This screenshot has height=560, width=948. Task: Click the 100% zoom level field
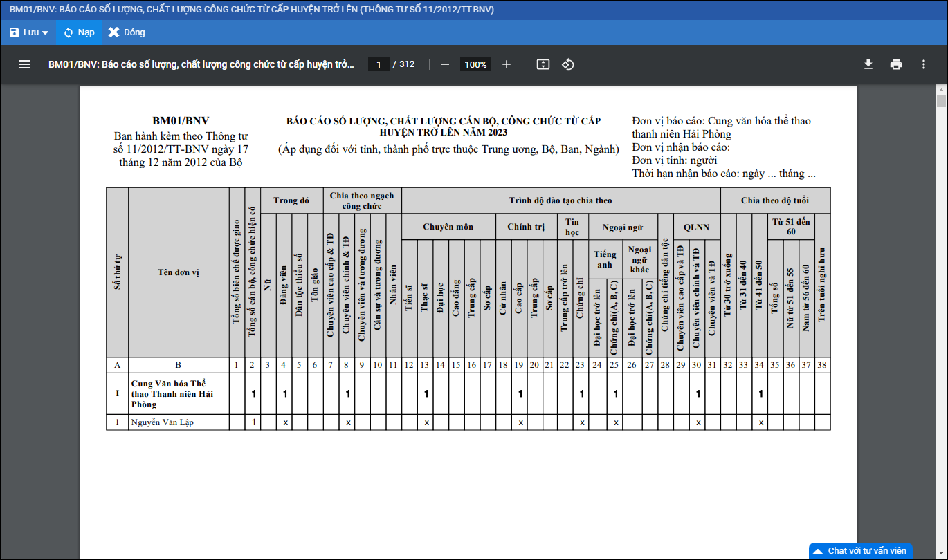click(475, 64)
